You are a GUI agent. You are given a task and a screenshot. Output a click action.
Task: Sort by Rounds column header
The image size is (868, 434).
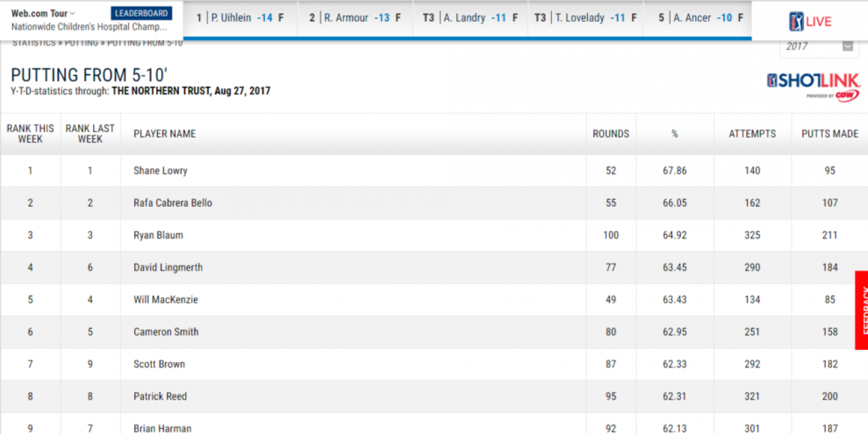[610, 134]
